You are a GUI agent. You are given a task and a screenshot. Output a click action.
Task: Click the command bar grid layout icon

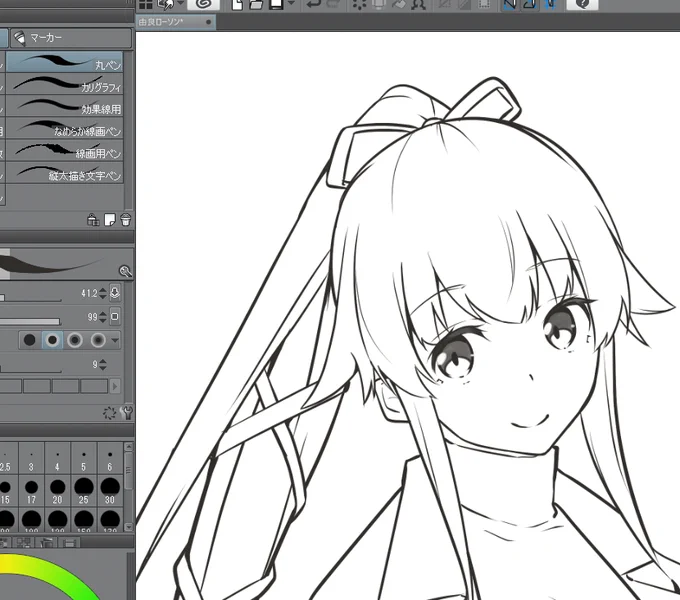(146, 5)
